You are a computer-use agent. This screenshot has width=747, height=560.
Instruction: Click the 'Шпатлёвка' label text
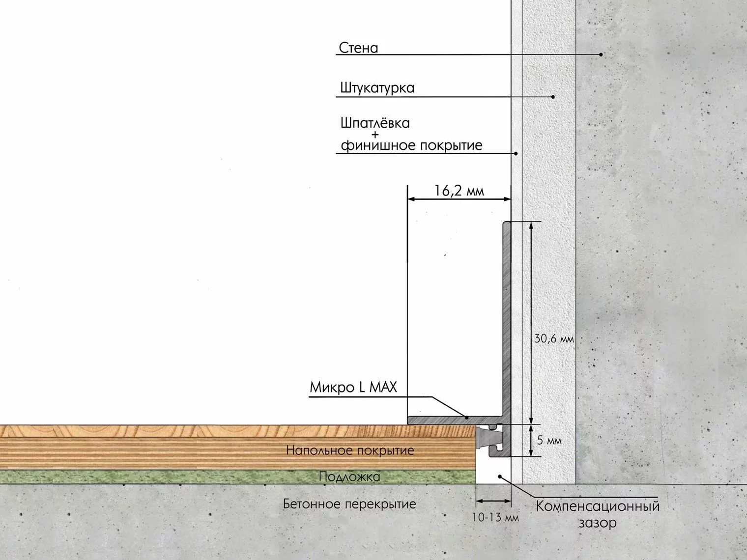tap(375, 122)
